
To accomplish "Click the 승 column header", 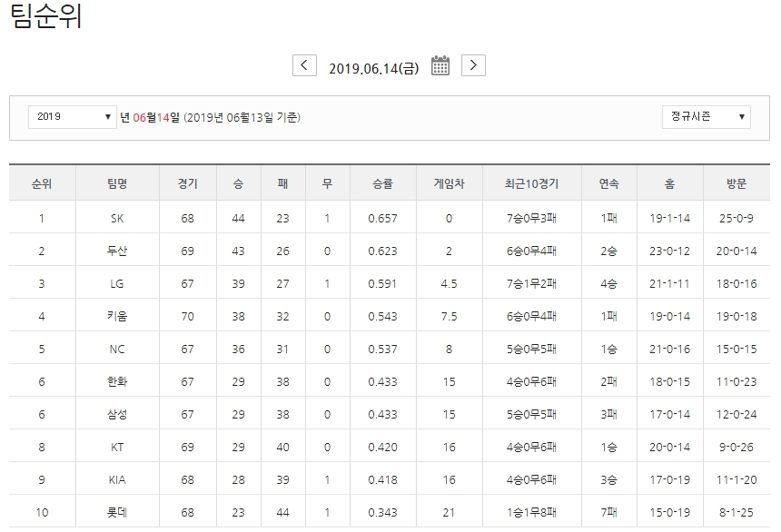I will (x=238, y=183).
